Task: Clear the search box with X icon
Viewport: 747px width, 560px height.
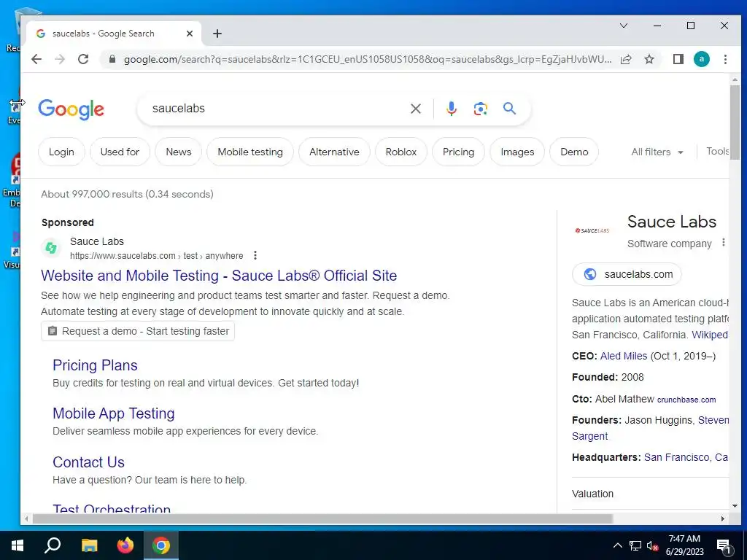Action: (x=415, y=109)
